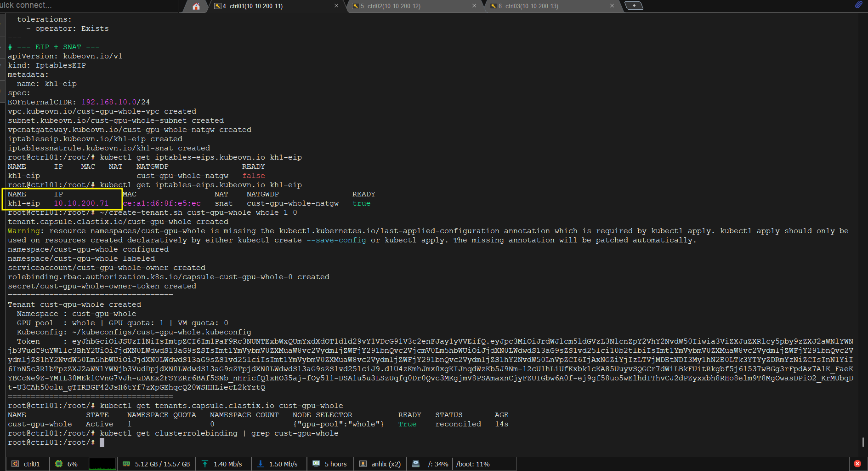Click the kubeconfig path cust-gpu-whole.kubeconfig

[x=162, y=332]
